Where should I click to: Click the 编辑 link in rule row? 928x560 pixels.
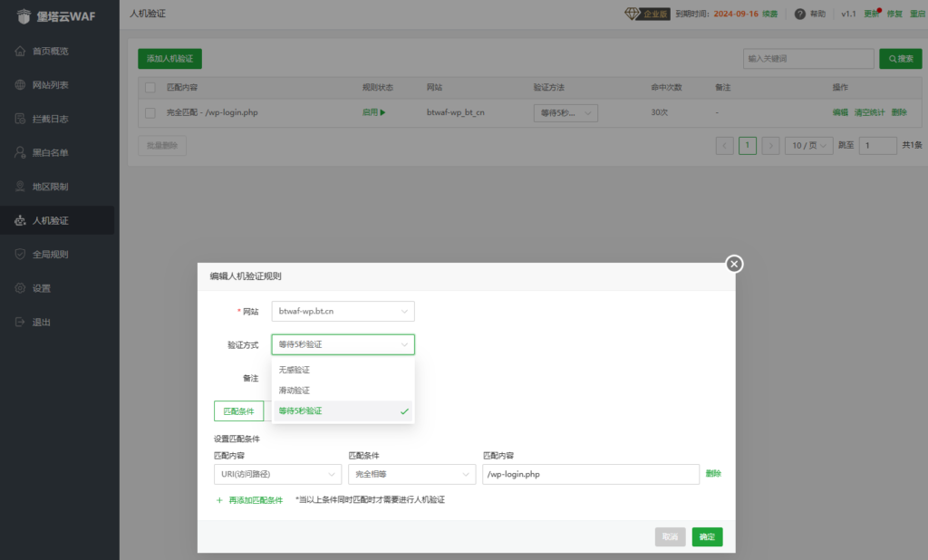840,112
